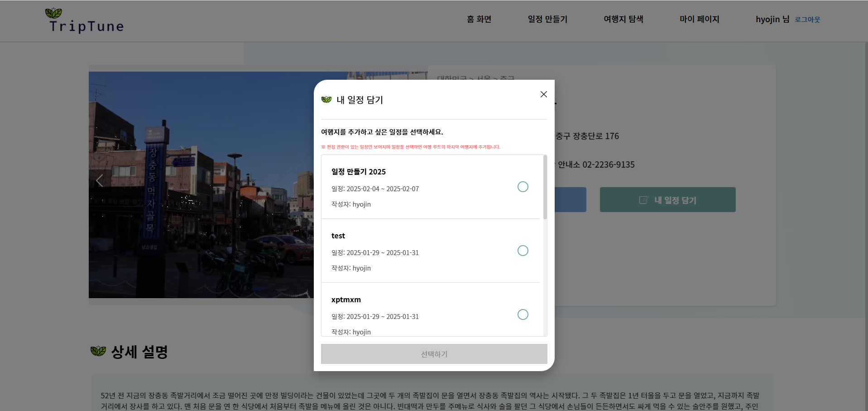Click the xptmxm schedule title text
868x411 pixels.
(x=346, y=300)
